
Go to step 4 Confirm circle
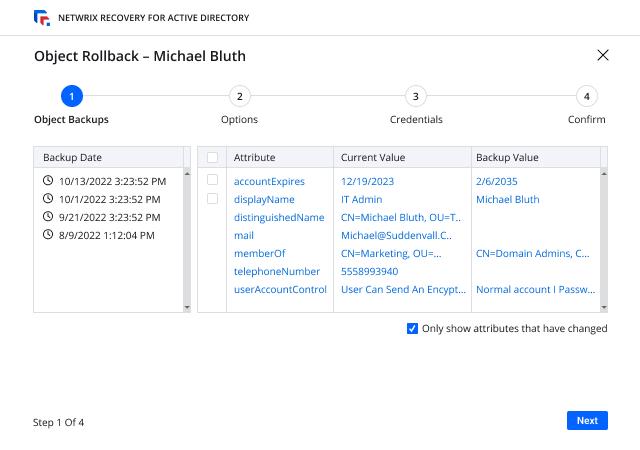click(x=587, y=96)
